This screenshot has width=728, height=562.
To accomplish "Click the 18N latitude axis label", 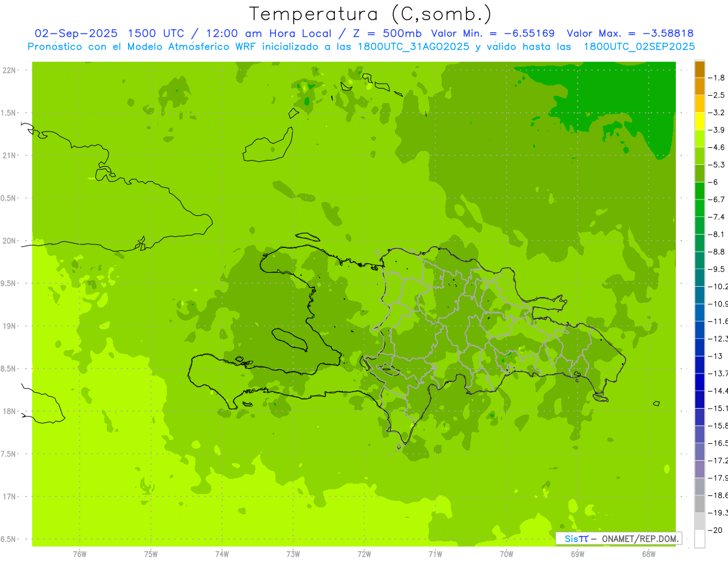I will pos(9,411).
